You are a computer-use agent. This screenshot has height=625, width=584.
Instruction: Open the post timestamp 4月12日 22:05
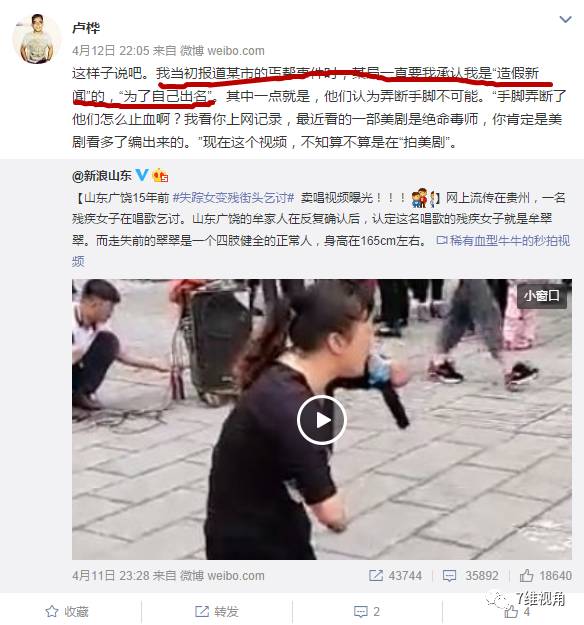pyautogui.click(x=111, y=51)
